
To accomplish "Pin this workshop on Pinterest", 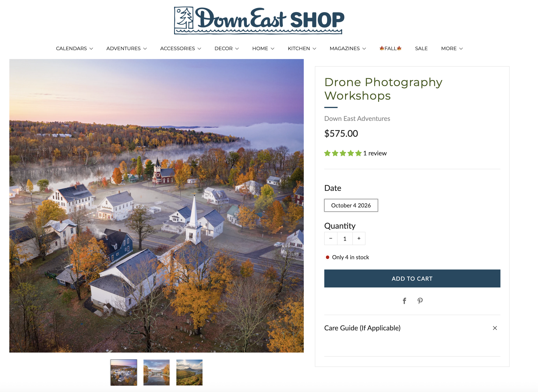I will (x=420, y=301).
